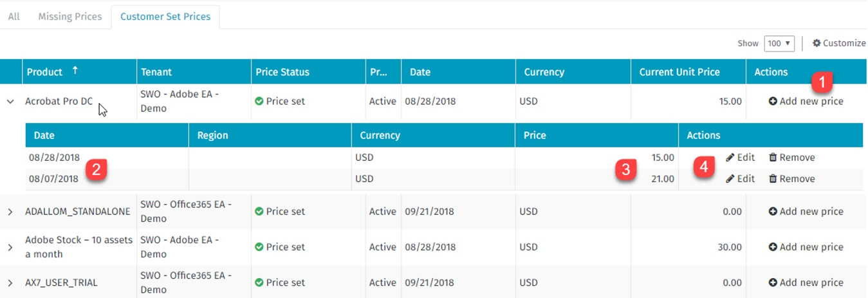Viewport: 868px width, 298px height.
Task: Expand the Adobe Stock row
Action: point(10,247)
